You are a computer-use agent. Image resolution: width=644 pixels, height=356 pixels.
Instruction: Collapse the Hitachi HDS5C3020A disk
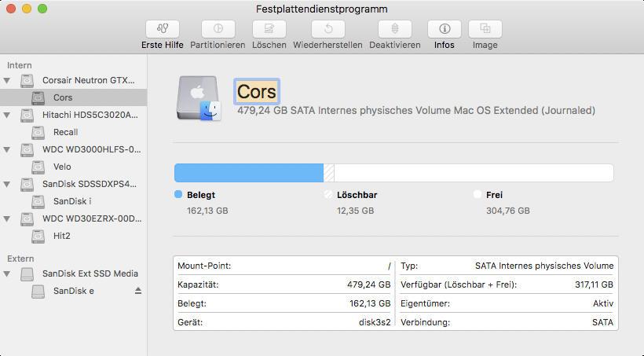point(7,115)
